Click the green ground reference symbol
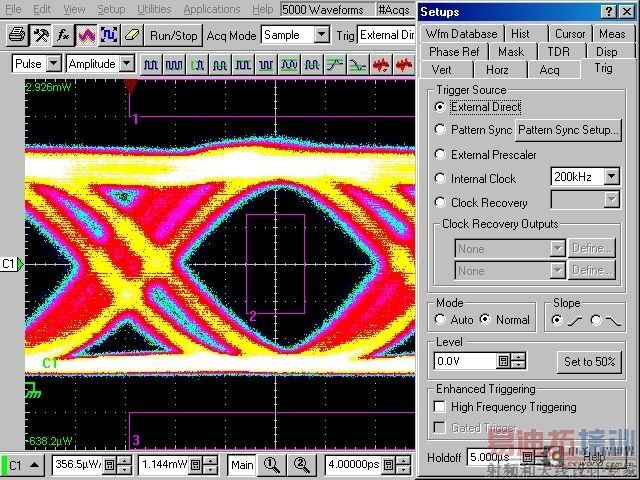 [x=32, y=390]
